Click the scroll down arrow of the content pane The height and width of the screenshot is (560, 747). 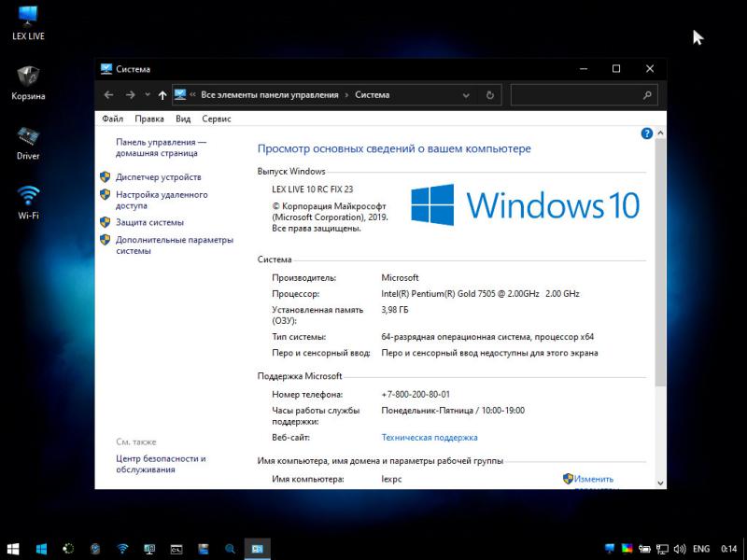(x=660, y=483)
